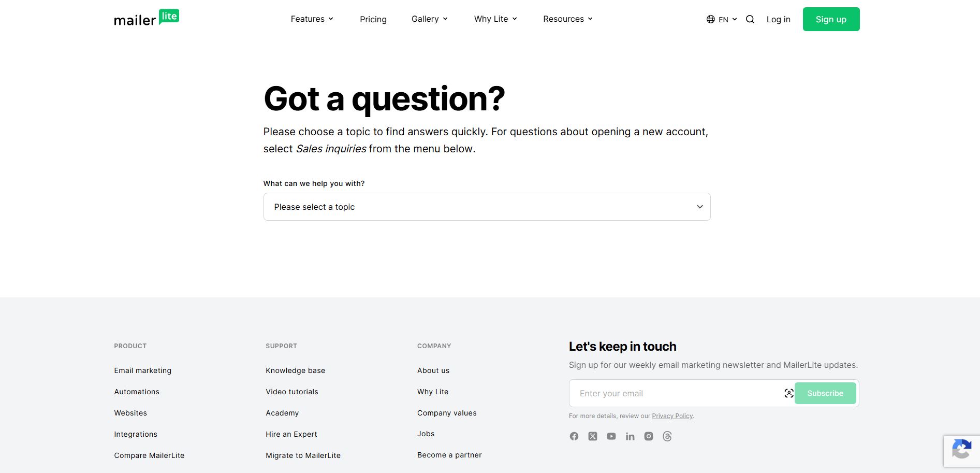Viewport: 980px width, 473px height.
Task: Click the Log in link
Action: pyautogui.click(x=778, y=19)
